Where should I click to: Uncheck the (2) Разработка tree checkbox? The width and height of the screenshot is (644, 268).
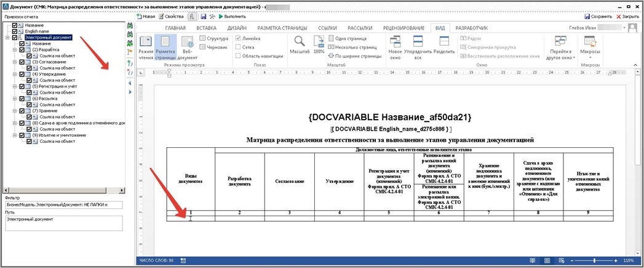point(22,50)
